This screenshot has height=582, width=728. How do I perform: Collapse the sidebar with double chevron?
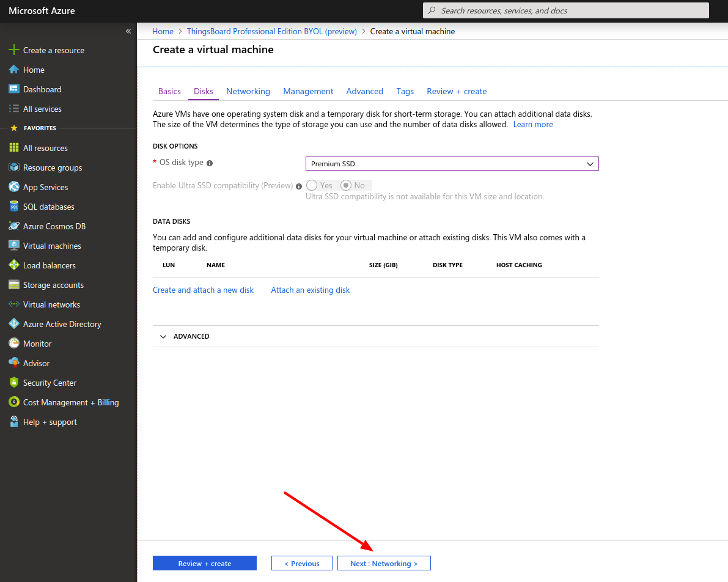coord(128,31)
